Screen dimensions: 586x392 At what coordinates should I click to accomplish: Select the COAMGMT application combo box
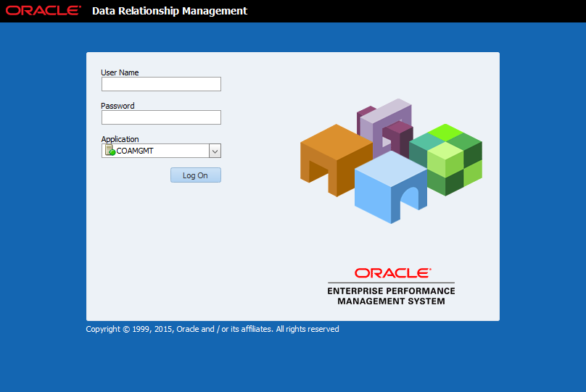point(161,151)
